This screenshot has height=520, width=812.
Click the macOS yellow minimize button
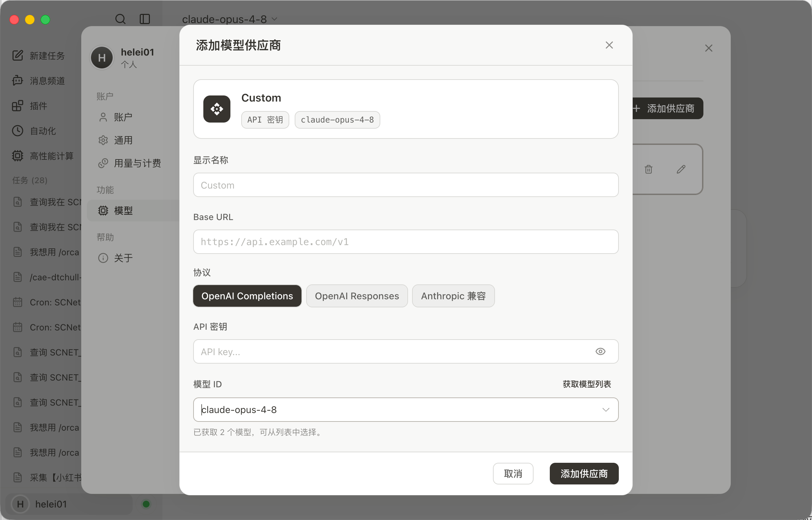[x=30, y=20]
